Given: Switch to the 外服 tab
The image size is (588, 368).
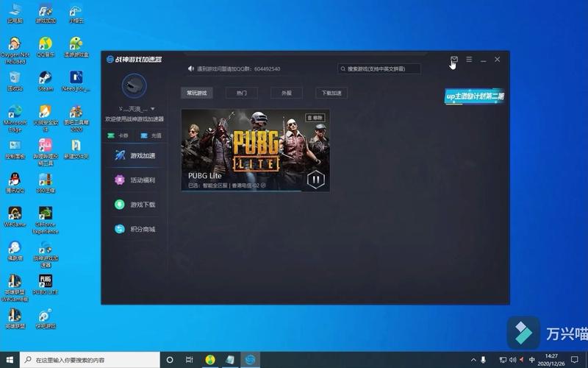Looking at the screenshot, I should point(287,93).
